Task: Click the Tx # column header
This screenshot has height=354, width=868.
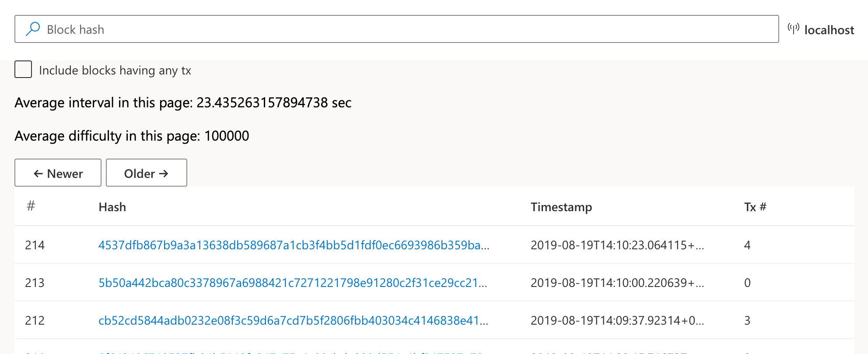Action: [x=755, y=207]
